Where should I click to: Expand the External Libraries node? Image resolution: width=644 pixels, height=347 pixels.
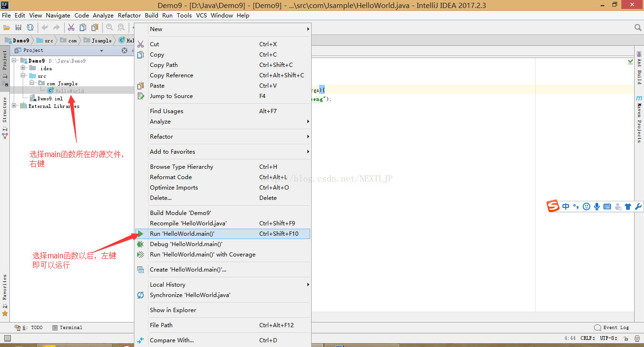pyautogui.click(x=14, y=106)
